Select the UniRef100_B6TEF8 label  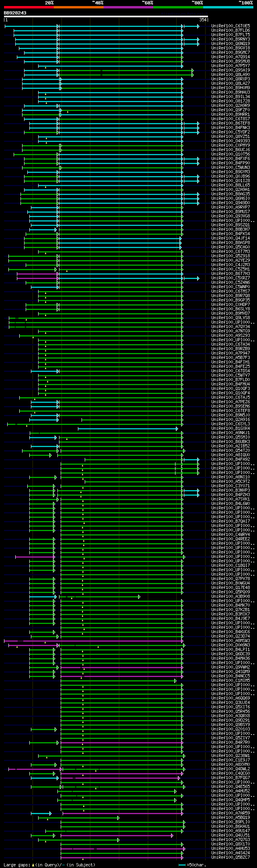(230, 123)
